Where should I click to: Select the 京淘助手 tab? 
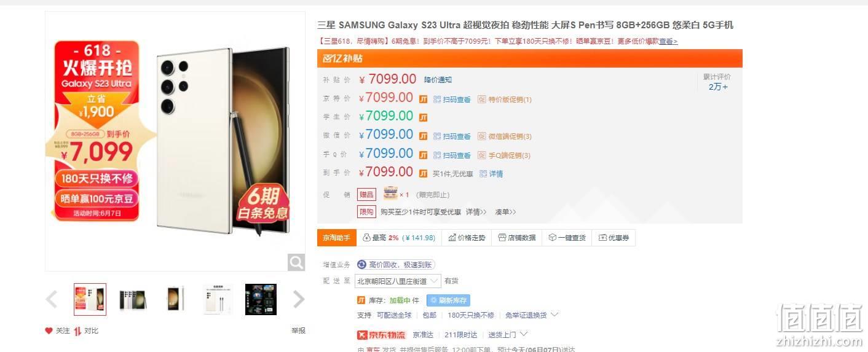337,238
